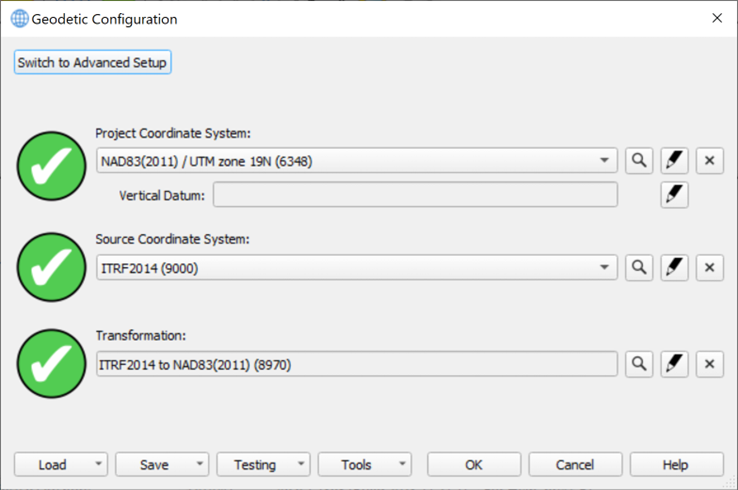Click the Project Coordinate System label

173,133
